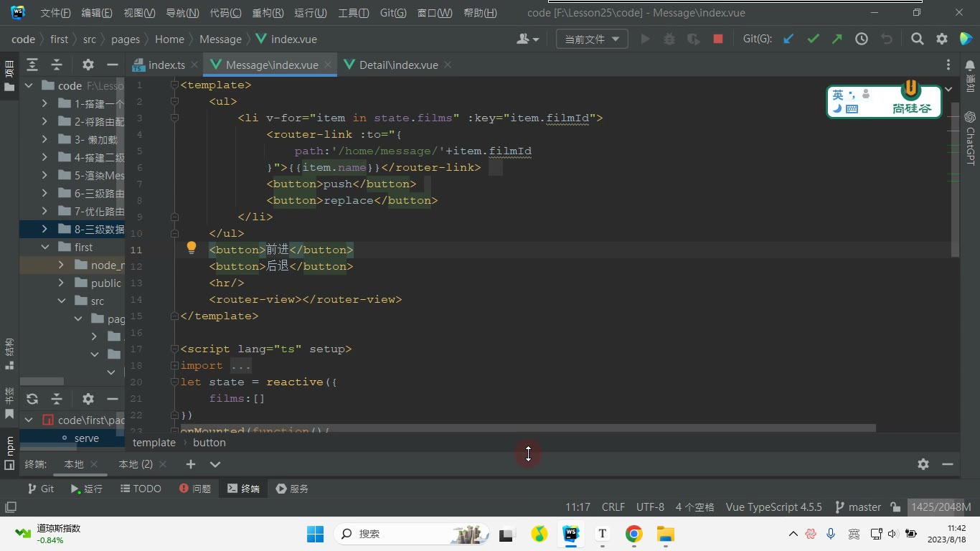Open the 重构(R) menu
The image size is (980, 551).
(x=268, y=13)
